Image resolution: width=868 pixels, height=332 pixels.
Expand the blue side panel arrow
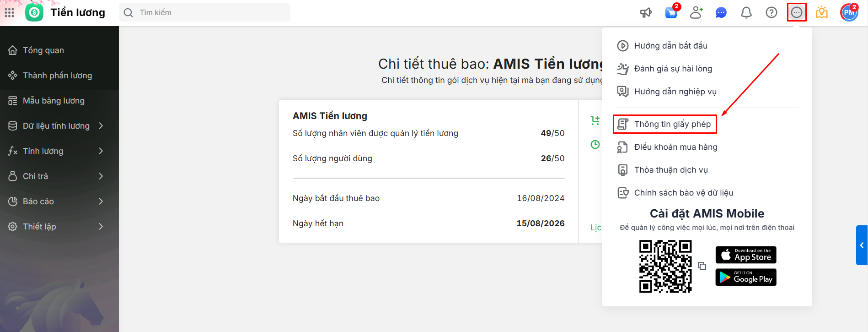pos(862,245)
